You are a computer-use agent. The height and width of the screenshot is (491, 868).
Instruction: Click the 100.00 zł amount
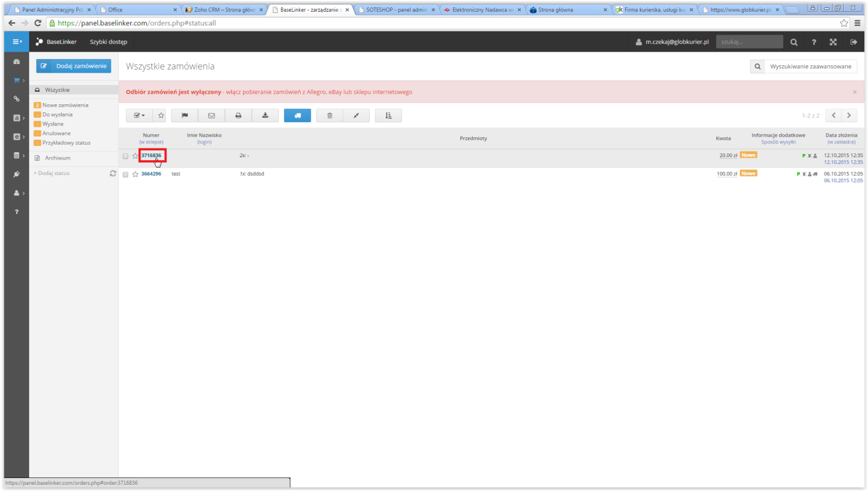click(727, 174)
